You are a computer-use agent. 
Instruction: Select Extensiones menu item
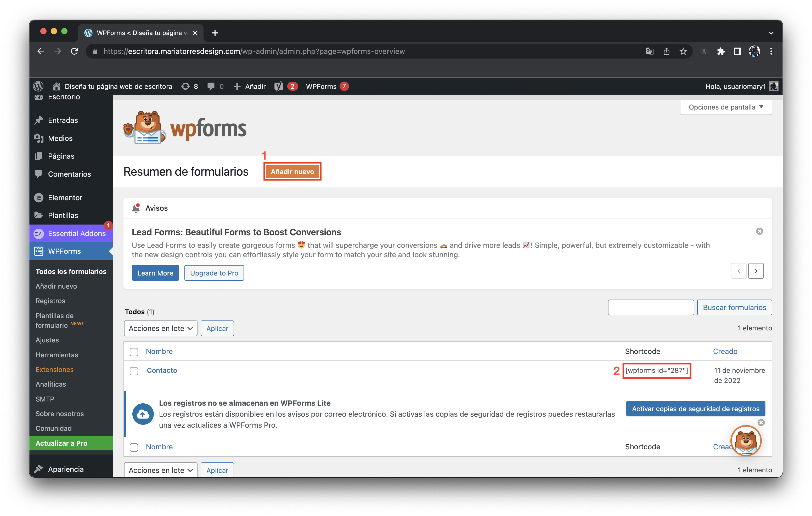(x=54, y=369)
